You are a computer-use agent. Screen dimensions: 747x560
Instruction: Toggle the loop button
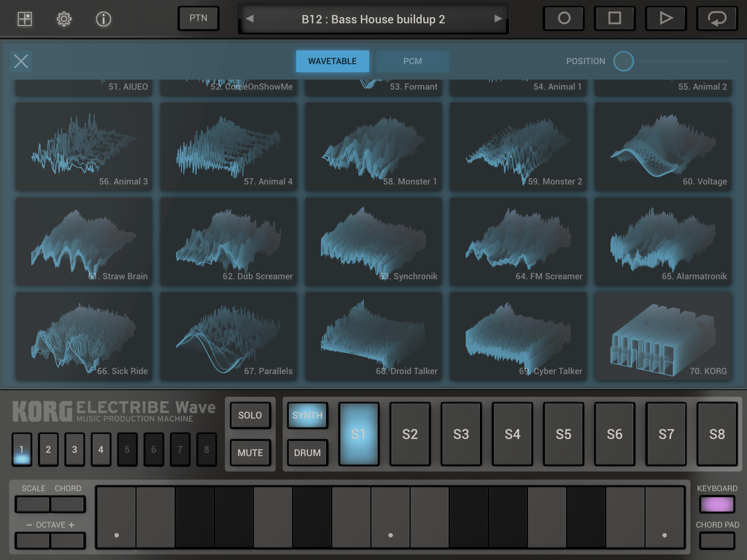coord(717,18)
